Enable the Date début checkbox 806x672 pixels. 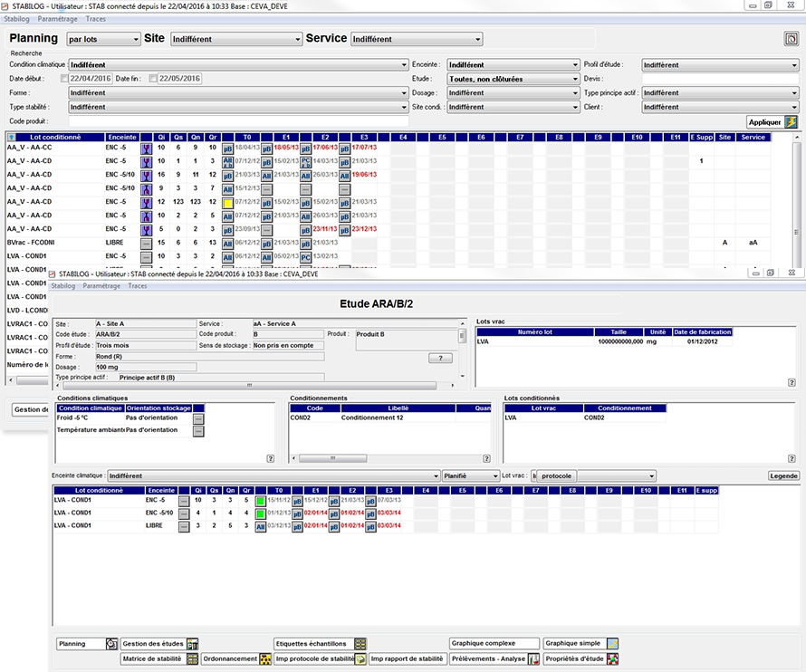[x=64, y=79]
